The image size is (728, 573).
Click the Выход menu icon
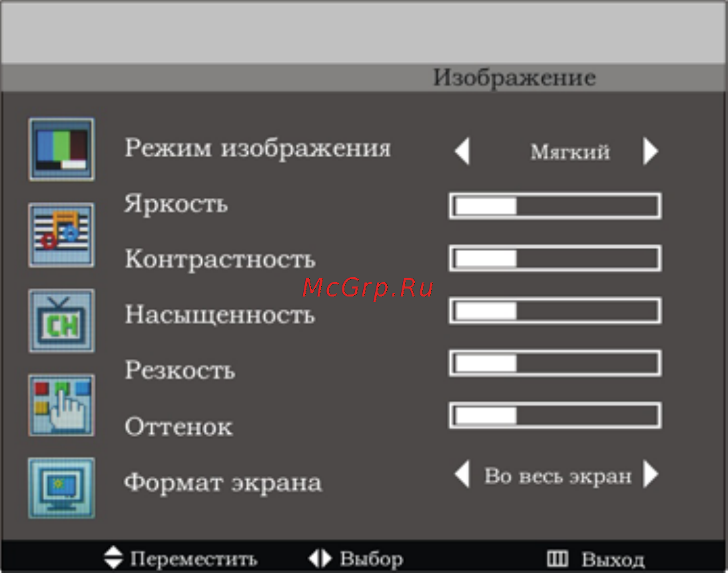[557, 558]
